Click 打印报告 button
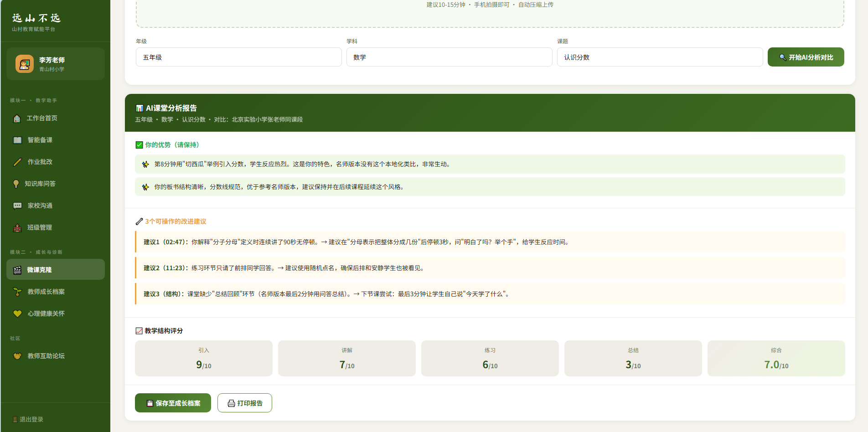868x432 pixels. pos(245,403)
